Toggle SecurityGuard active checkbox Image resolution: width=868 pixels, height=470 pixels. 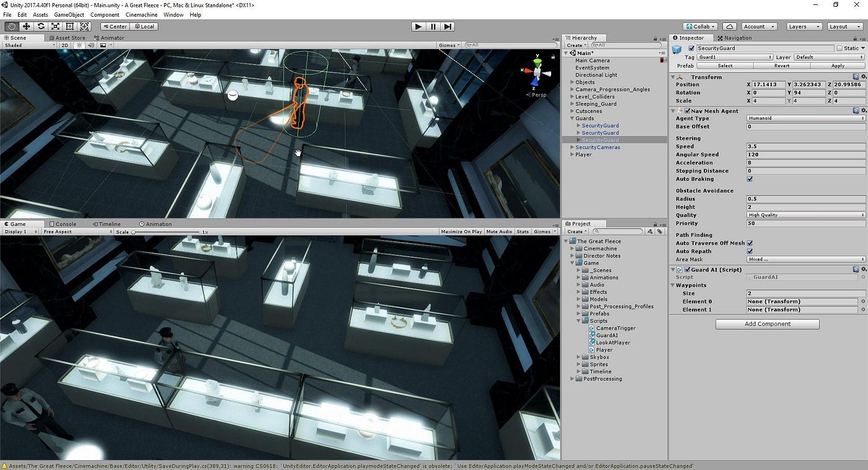(691, 48)
